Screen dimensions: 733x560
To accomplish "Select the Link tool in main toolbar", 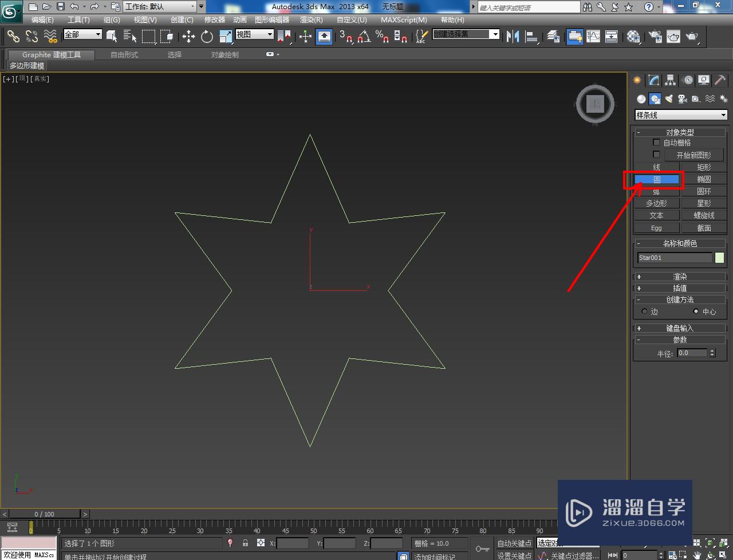I will (x=13, y=36).
